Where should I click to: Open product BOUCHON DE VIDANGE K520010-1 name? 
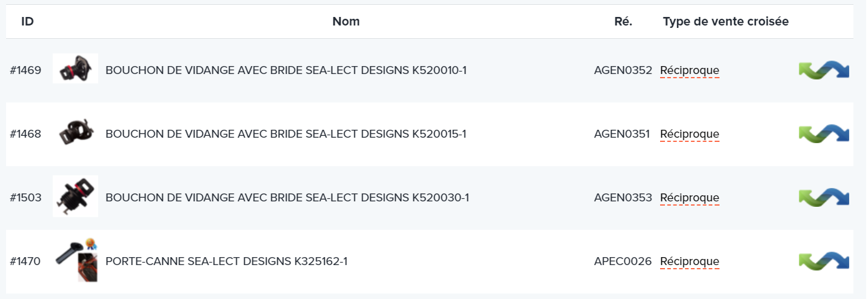coord(286,70)
